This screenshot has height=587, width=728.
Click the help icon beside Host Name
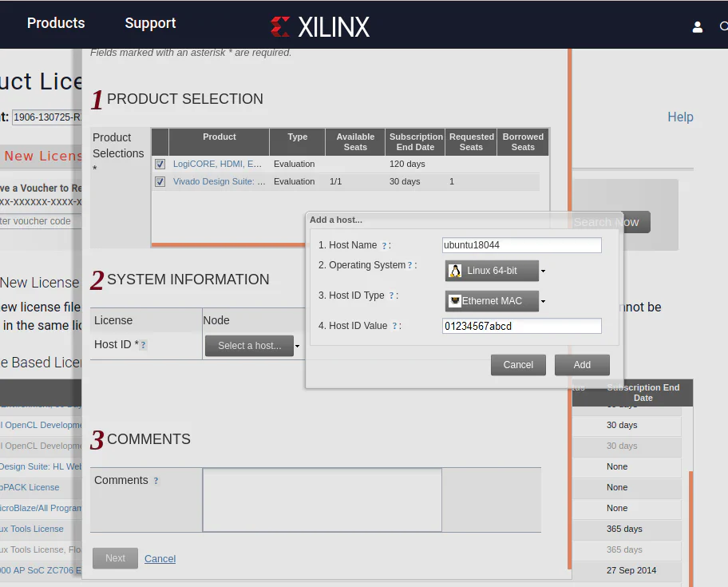pos(384,246)
